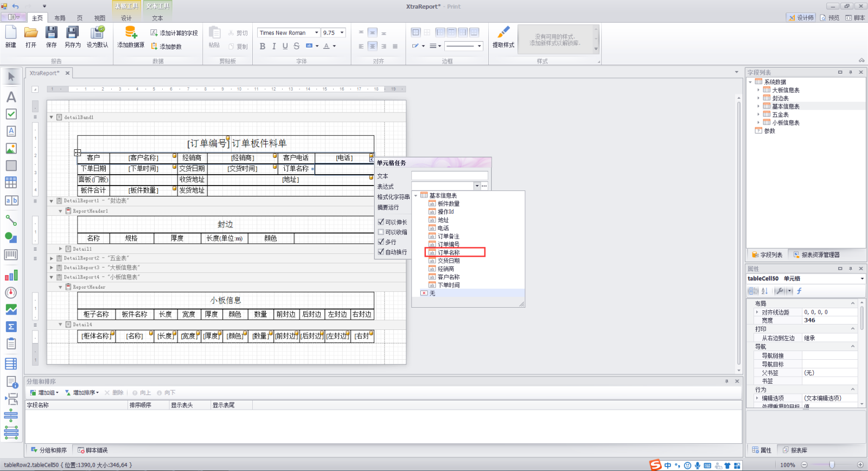868x471 pixels.
Task: Click the 增加组 button
Action: point(44,392)
